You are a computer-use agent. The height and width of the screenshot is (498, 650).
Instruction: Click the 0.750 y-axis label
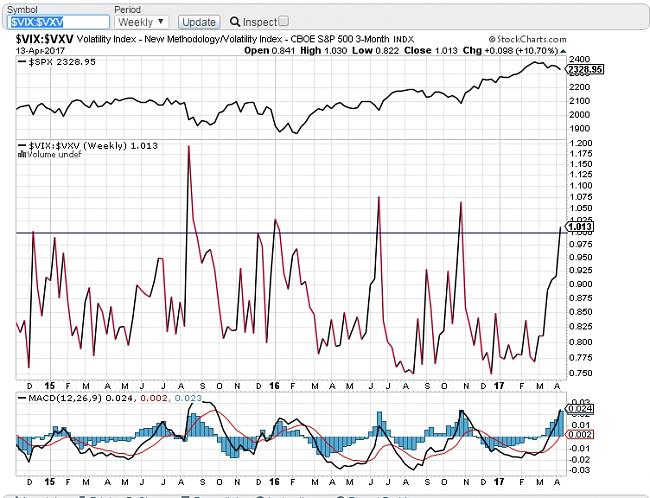[582, 373]
